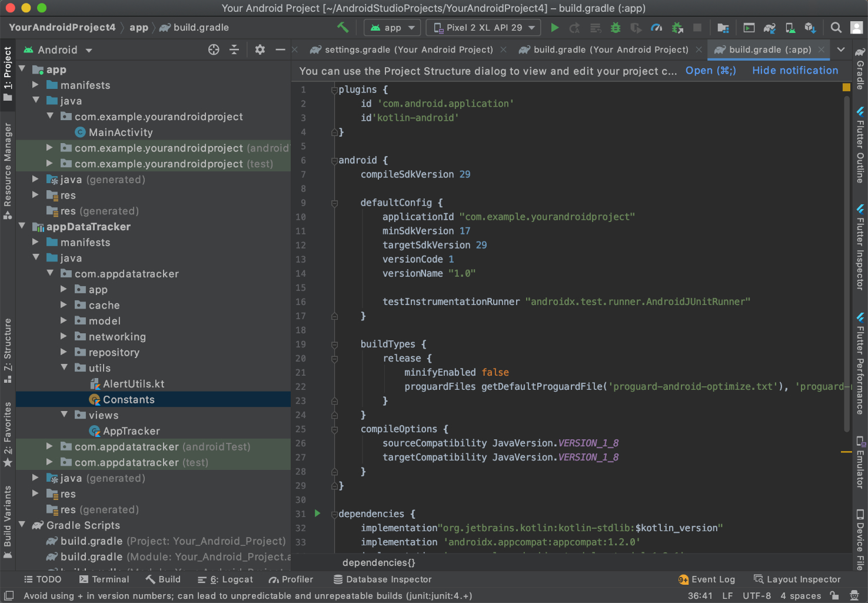Image resolution: width=868 pixels, height=603 pixels.
Task: Open the Profiler tool button
Action: [291, 579]
